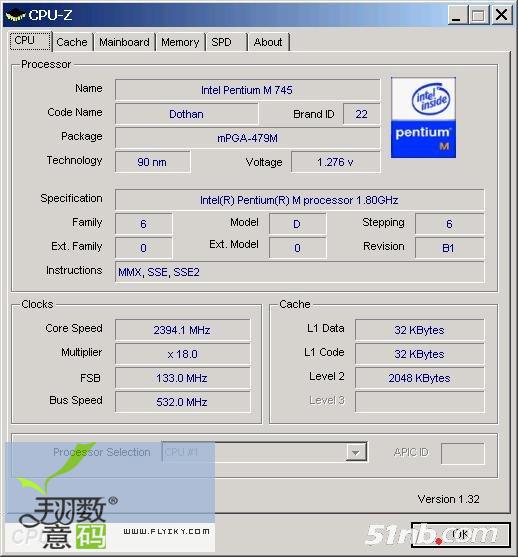Select the CPU tab
This screenshot has width=518, height=557.
click(x=30, y=40)
